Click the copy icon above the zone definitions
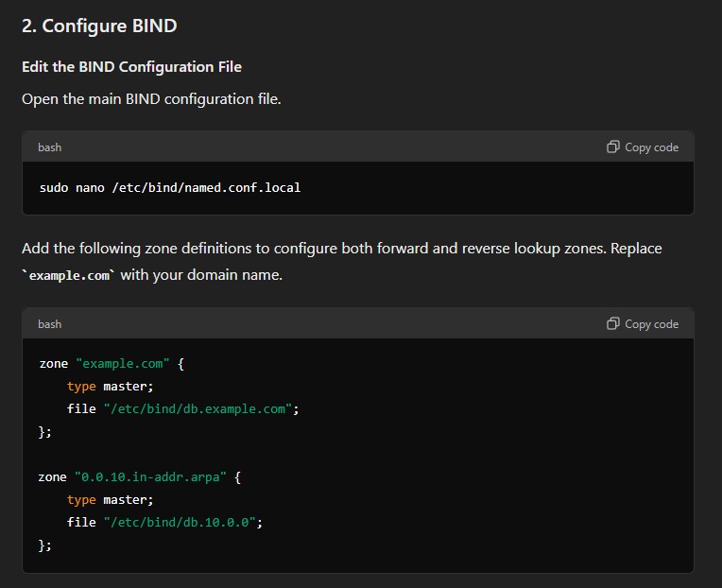722x588 pixels. click(613, 323)
